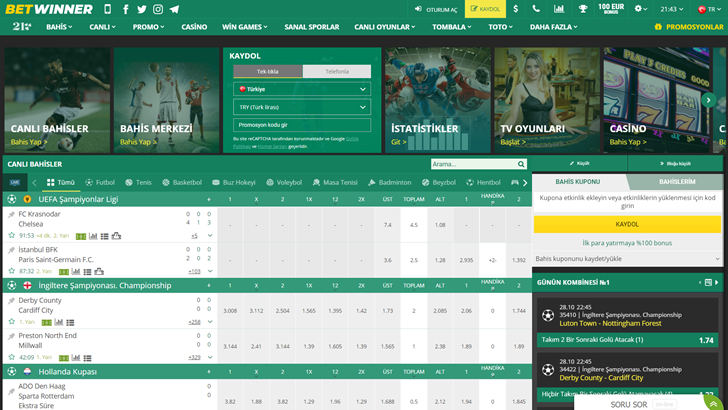
Task: Select odds 3.008 for Derby County win
Action: [x=230, y=311]
